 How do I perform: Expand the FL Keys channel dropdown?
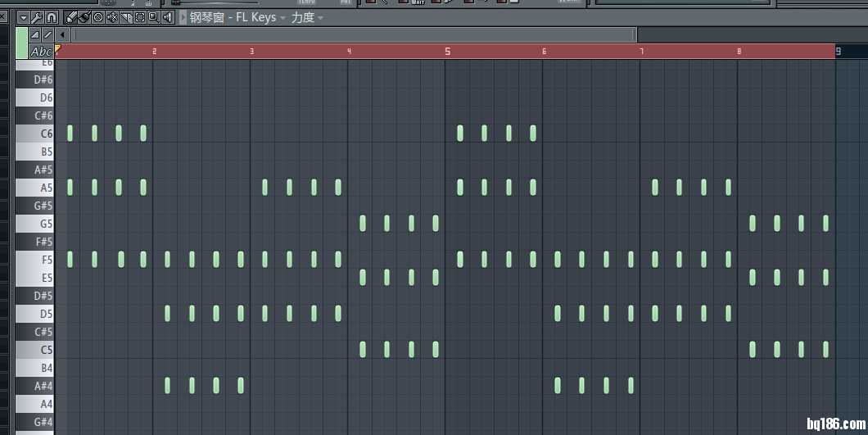pos(283,17)
